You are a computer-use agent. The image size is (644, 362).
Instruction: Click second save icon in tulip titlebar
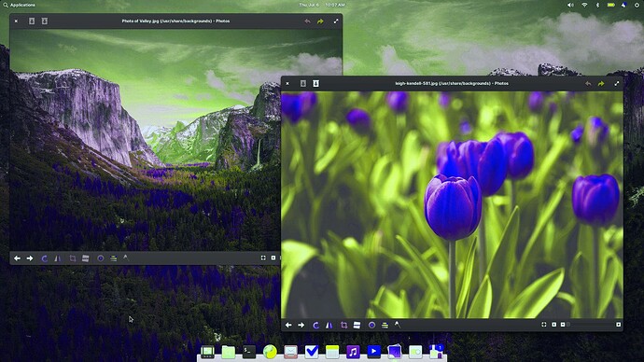(315, 83)
